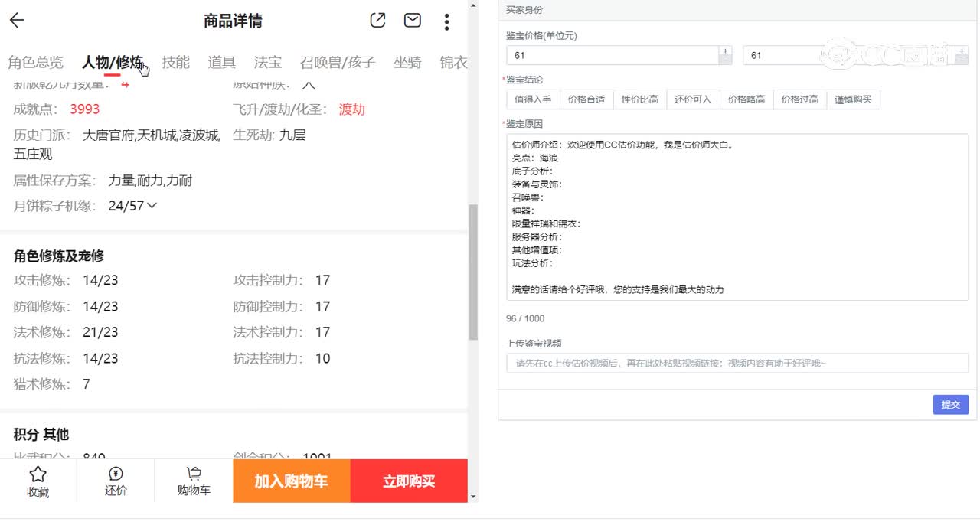
Task: Open the mail message icon
Action: click(413, 21)
